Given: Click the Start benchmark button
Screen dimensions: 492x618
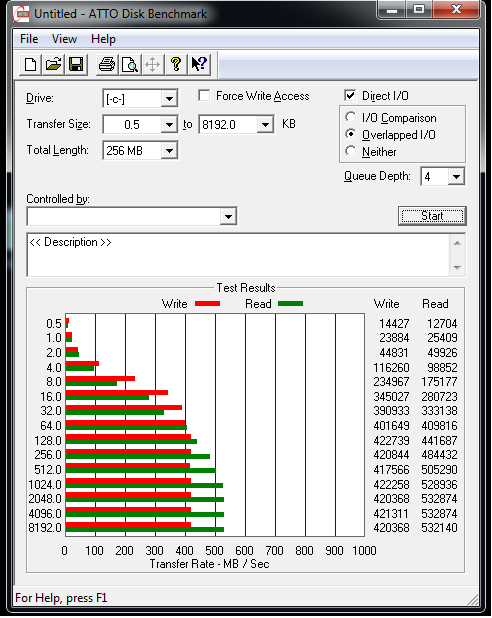Looking at the screenshot, I should 432,216.
